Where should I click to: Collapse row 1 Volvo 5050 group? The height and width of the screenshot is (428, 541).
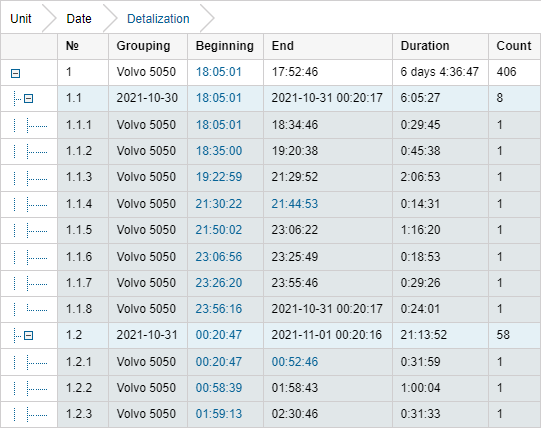point(16,73)
